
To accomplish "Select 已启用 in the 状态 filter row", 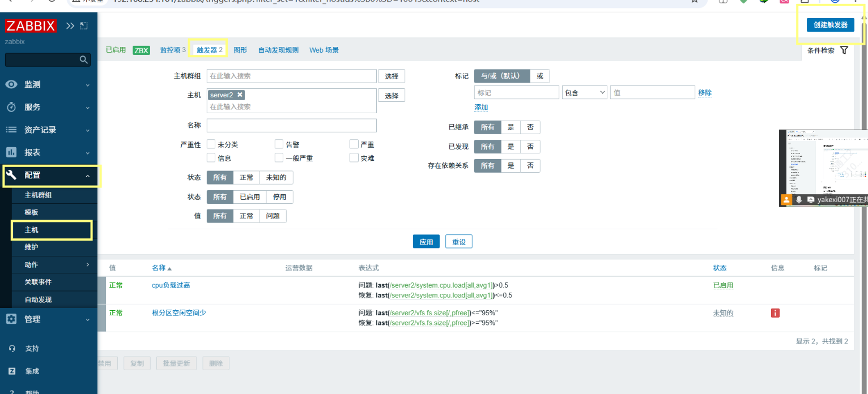I will tap(249, 197).
